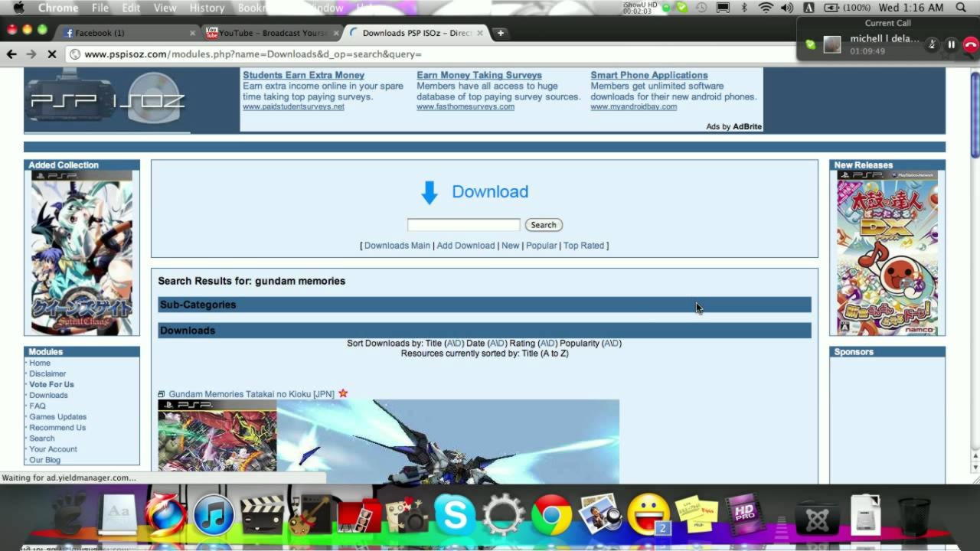
Task: Open the View menu
Action: [x=165, y=8]
